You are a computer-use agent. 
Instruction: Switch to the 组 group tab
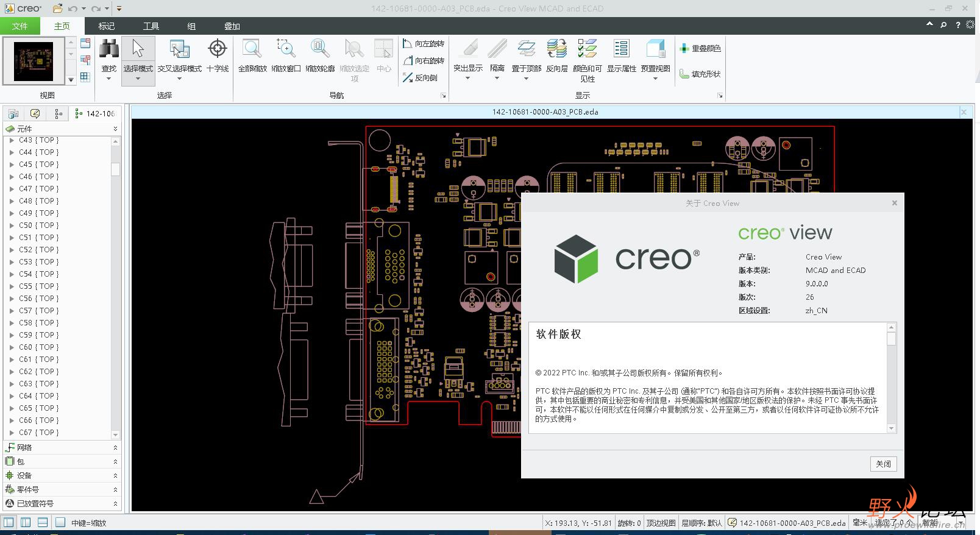[x=191, y=26]
